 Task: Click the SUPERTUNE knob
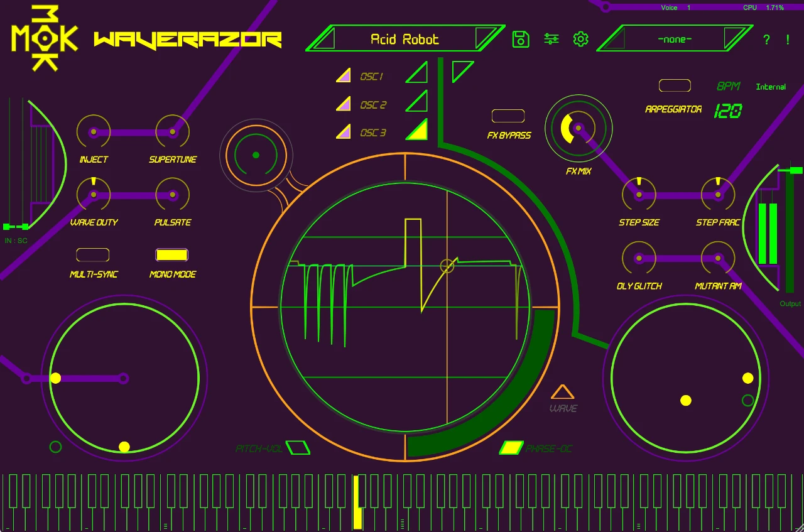pyautogui.click(x=172, y=133)
